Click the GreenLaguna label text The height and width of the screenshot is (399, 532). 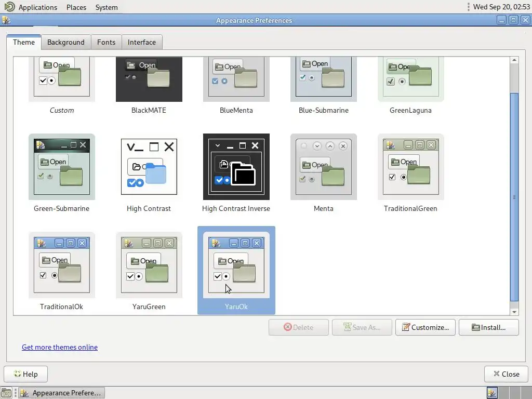pyautogui.click(x=410, y=110)
